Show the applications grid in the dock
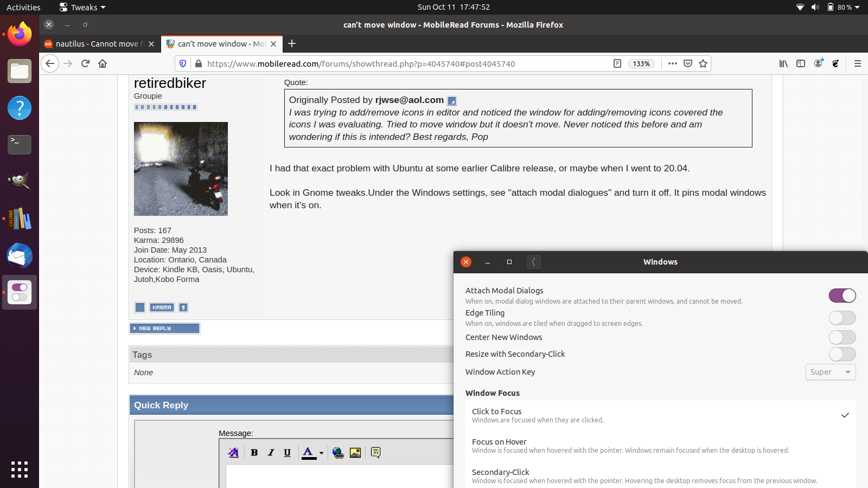This screenshot has height=488, width=868. [x=20, y=470]
